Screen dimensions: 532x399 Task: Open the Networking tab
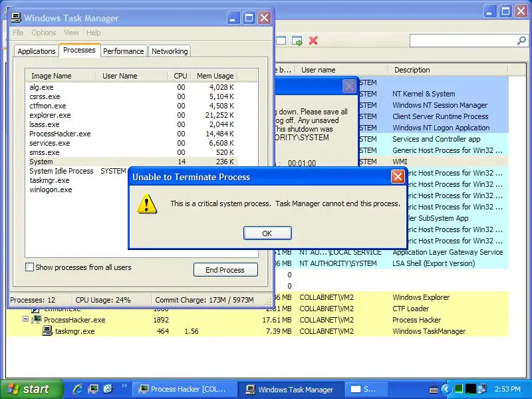click(170, 51)
